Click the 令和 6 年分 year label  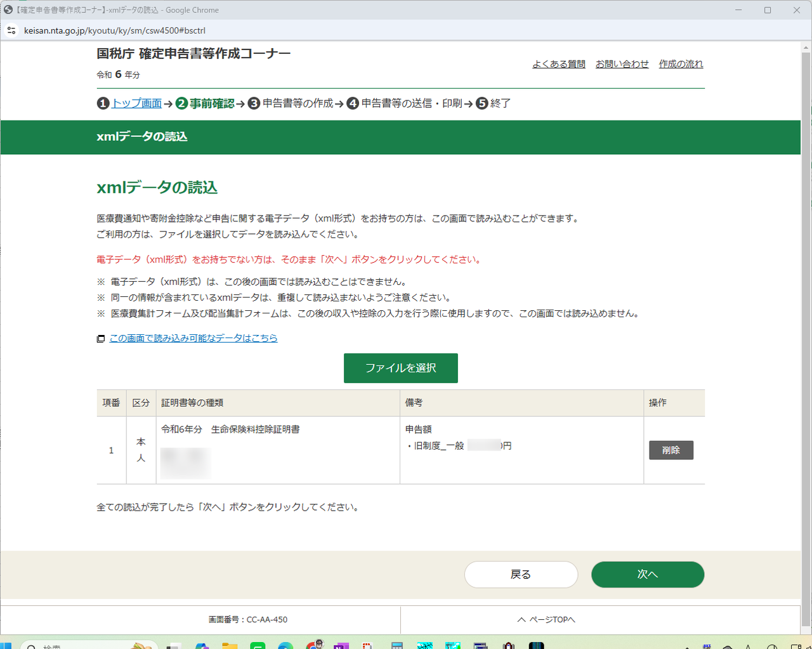pos(118,75)
